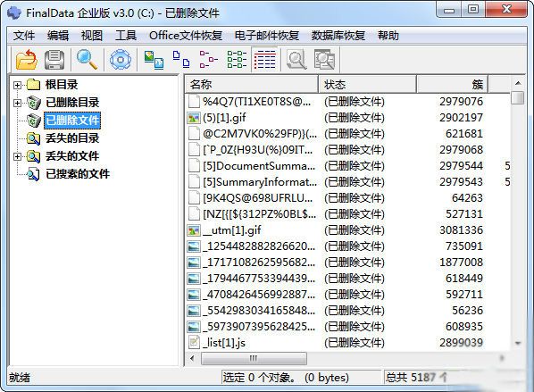Select file [9K4QS@698UFRLU...
This screenshot has width=534, height=392.
point(257,198)
